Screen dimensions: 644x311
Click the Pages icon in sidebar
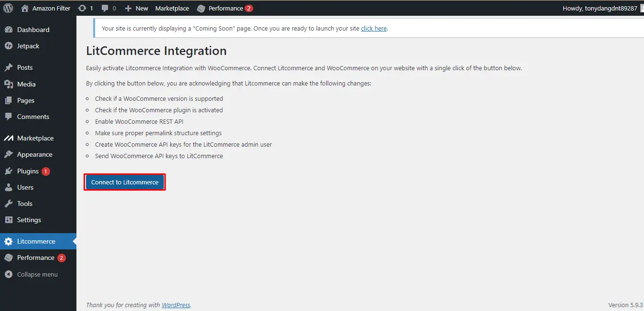pyautogui.click(x=9, y=100)
